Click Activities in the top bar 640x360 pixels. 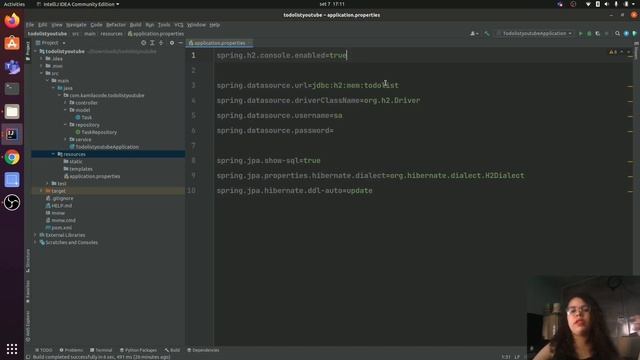[x=14, y=4]
